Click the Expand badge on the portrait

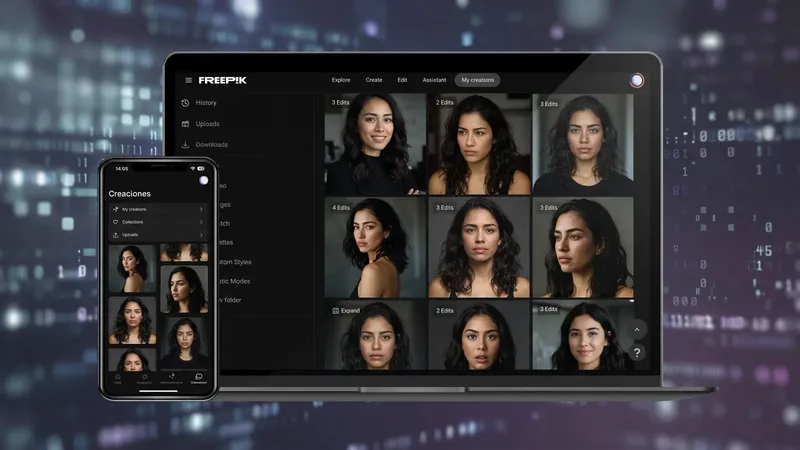click(x=346, y=311)
